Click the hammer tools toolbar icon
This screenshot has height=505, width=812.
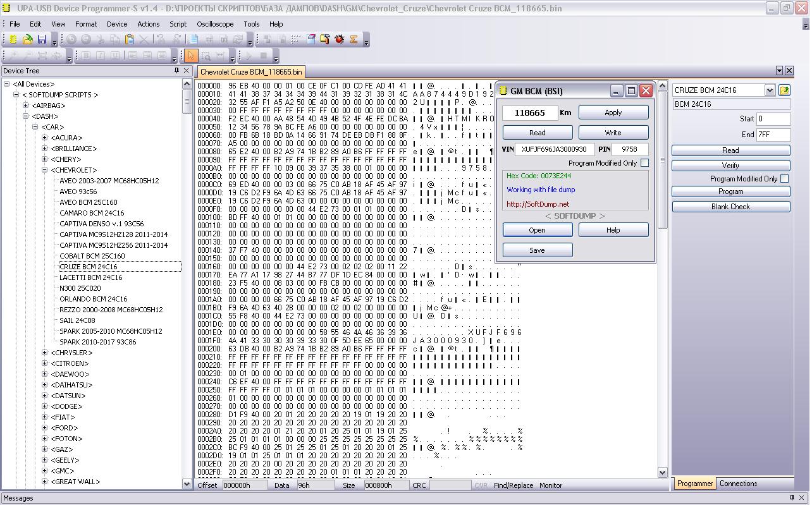(x=325, y=39)
